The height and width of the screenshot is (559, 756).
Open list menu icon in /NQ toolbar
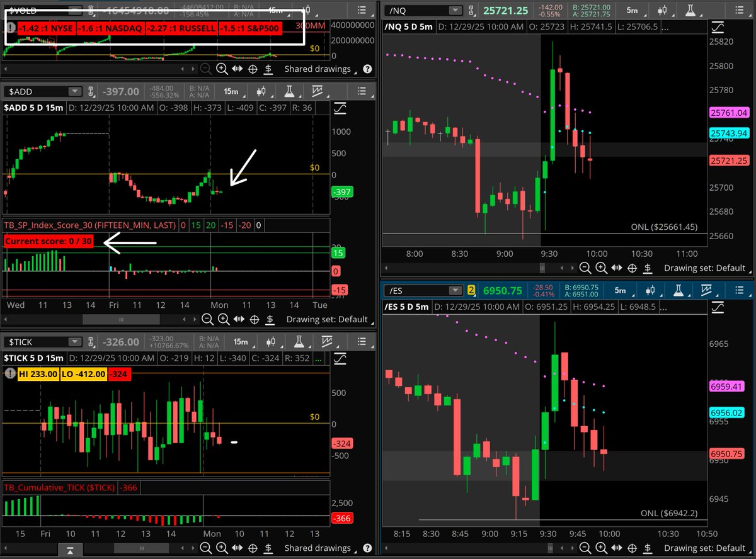pos(739,10)
